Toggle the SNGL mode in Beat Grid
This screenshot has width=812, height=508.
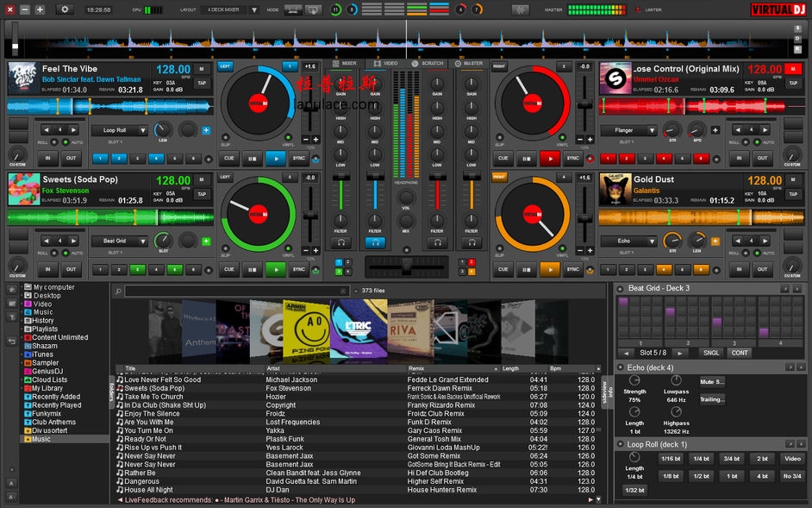click(711, 353)
